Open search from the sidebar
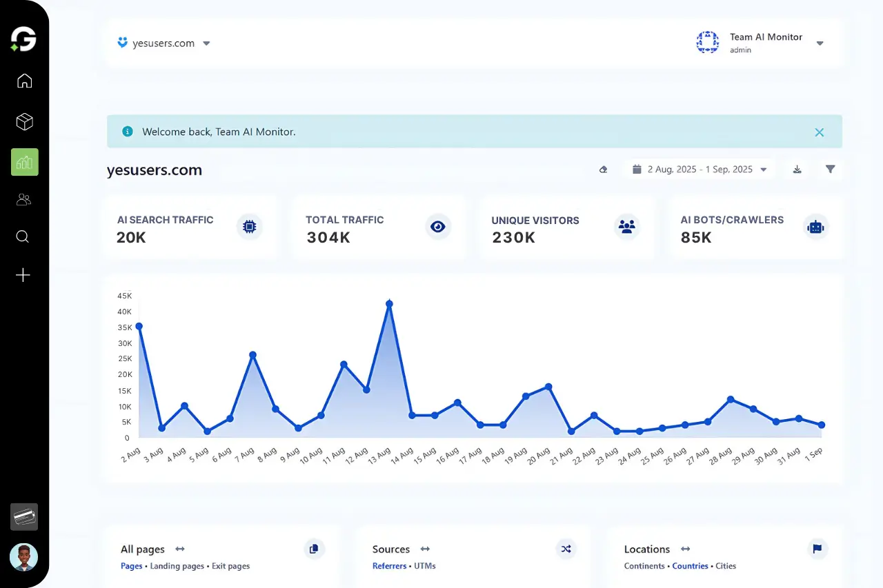Viewport: 883px width, 588px height. pos(23,236)
